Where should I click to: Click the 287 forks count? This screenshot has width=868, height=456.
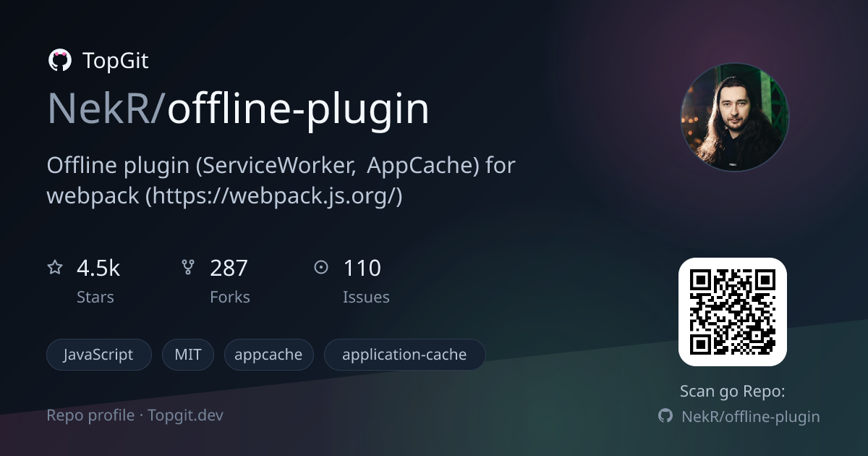pos(229,269)
